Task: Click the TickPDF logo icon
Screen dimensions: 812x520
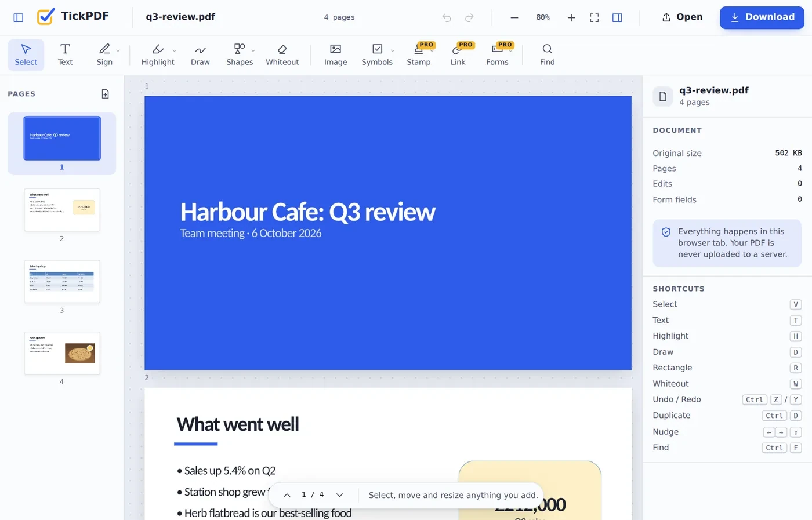Action: pyautogui.click(x=46, y=17)
